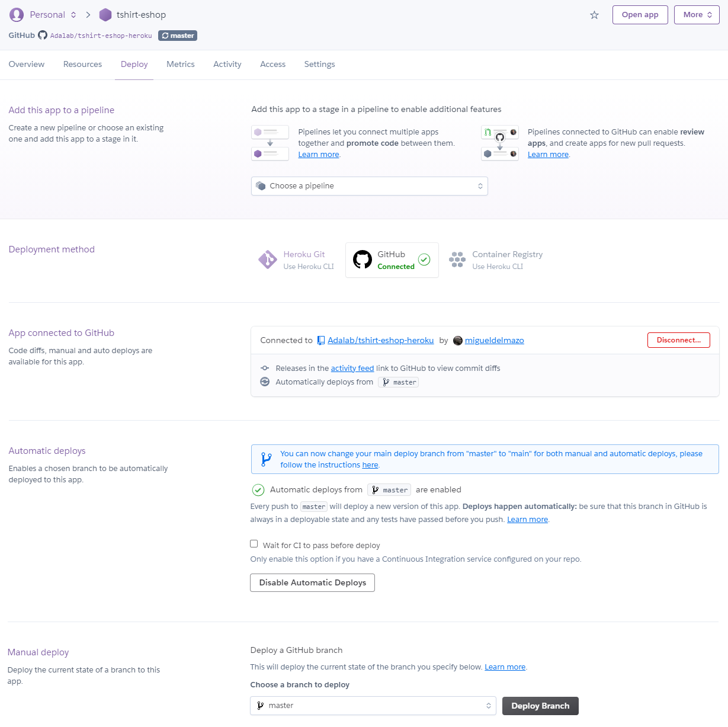Click migueldelmazo's avatar image
This screenshot has width=728, height=727.
coord(458,340)
